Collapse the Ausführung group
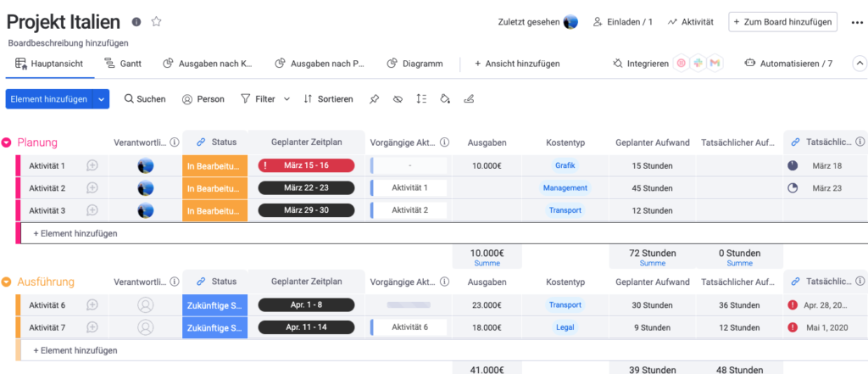Image resolution: width=868 pixels, height=374 pixels. click(7, 282)
